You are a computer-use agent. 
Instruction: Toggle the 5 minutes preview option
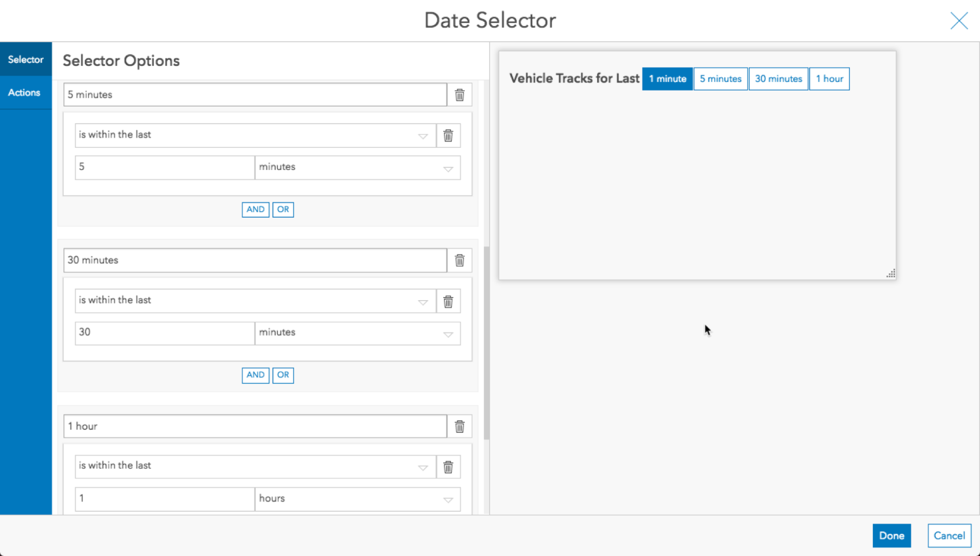[720, 79]
